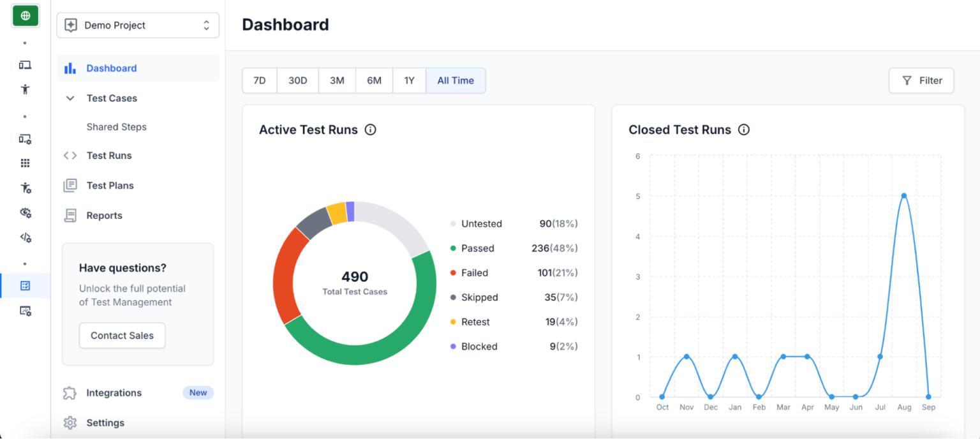Image resolution: width=980 pixels, height=439 pixels.
Task: Open the Integrations puzzle icon
Action: pos(71,392)
